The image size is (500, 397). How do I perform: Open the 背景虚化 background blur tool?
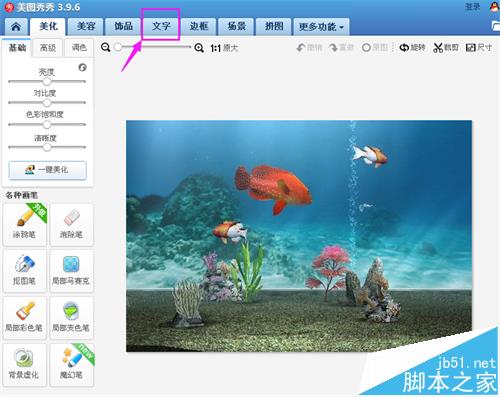(24, 365)
